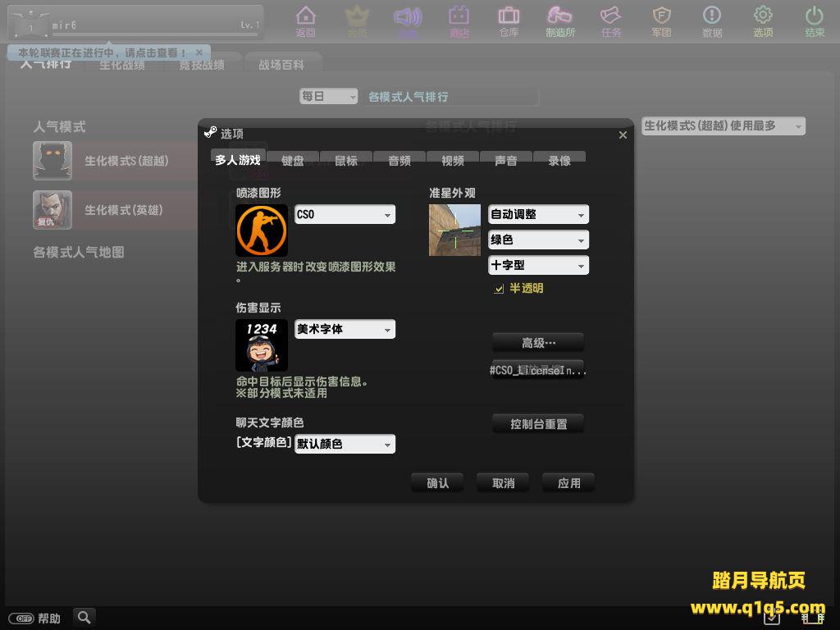
Task: Open the Warehouse (仓库) briefcase icon
Action: click(509, 21)
